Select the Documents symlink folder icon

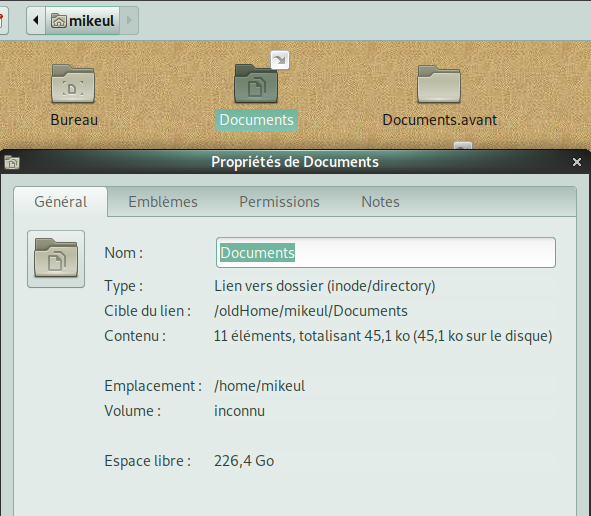point(256,84)
